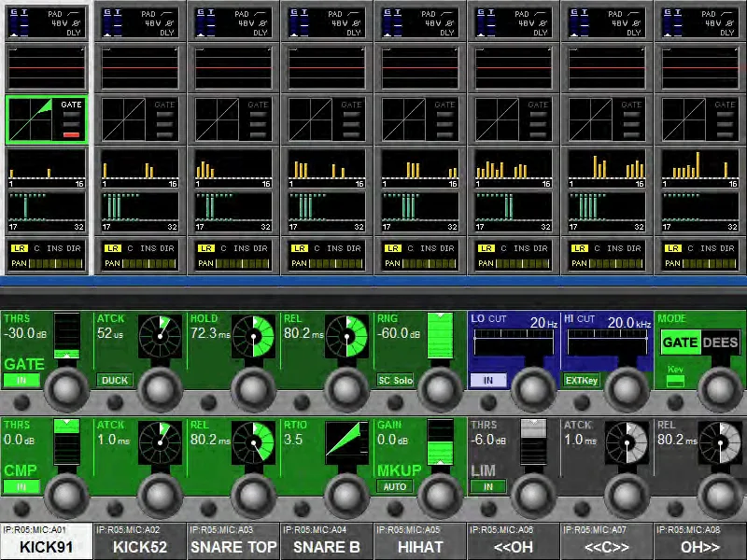The image size is (747, 560).
Task: Open the SNARE B gate dynamics graph
Action: tap(326, 119)
